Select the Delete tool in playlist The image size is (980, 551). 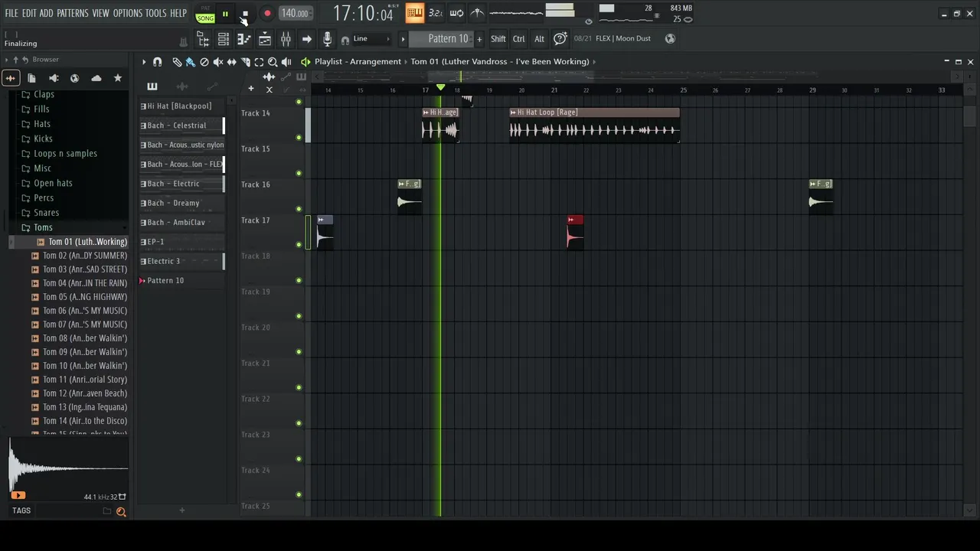(204, 62)
